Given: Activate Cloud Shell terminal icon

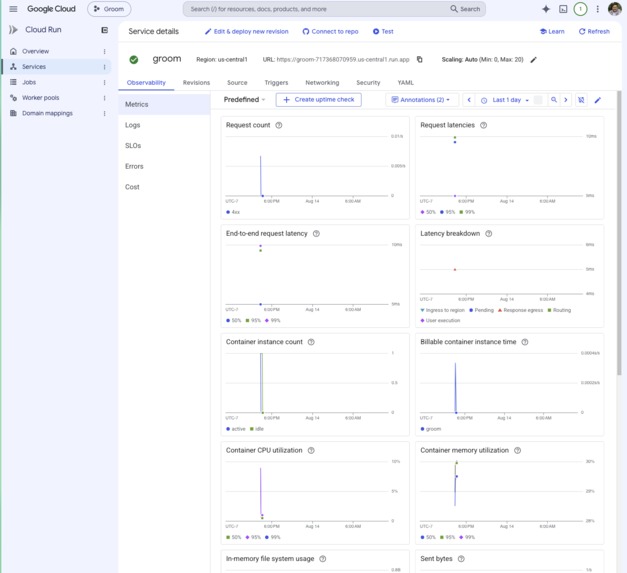Looking at the screenshot, I should coord(563,9).
